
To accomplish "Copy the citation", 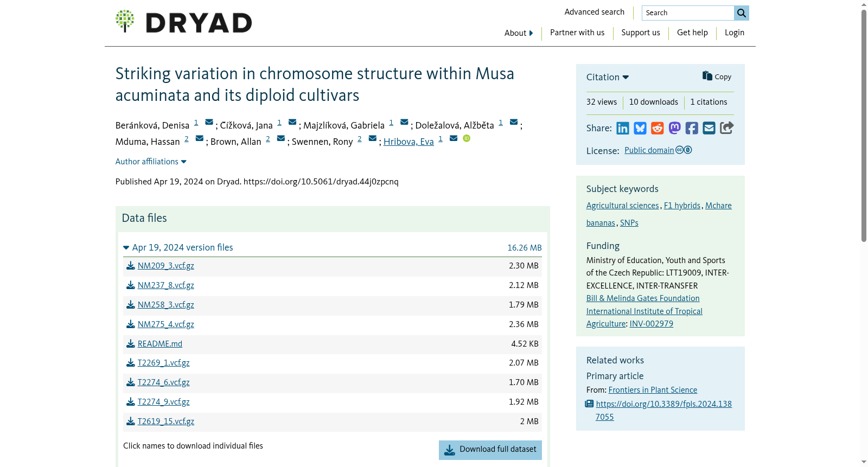I will click(717, 76).
